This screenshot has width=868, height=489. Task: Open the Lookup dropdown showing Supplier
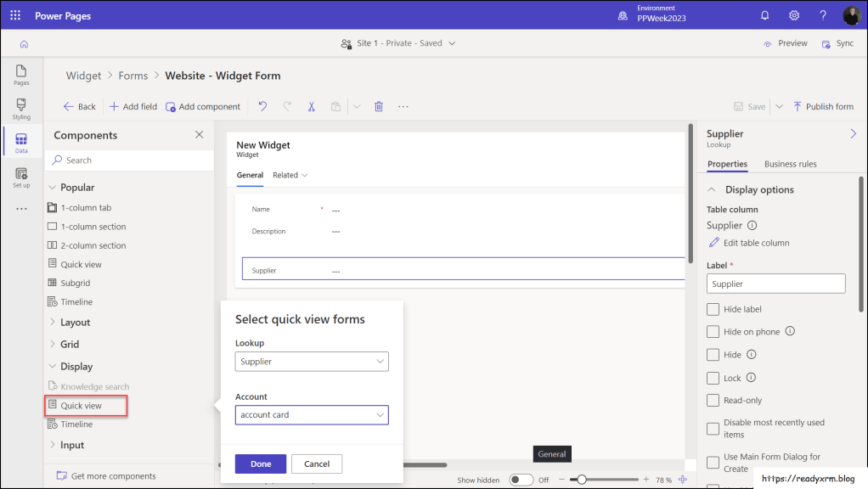tap(312, 362)
